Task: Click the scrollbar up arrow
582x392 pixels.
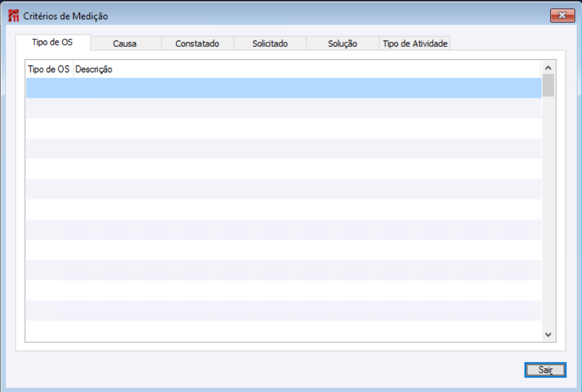Action: click(x=548, y=68)
